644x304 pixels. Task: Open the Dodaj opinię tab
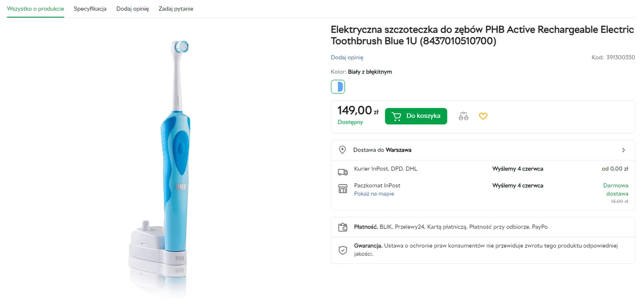(x=133, y=9)
